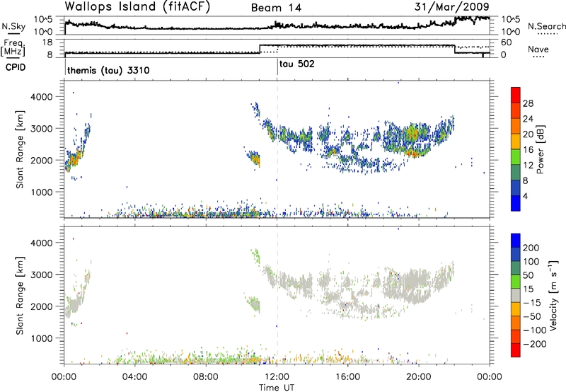Screen dimensions: 566x392
Task: Click the '20:00' time axis tick label
Action: click(419, 377)
